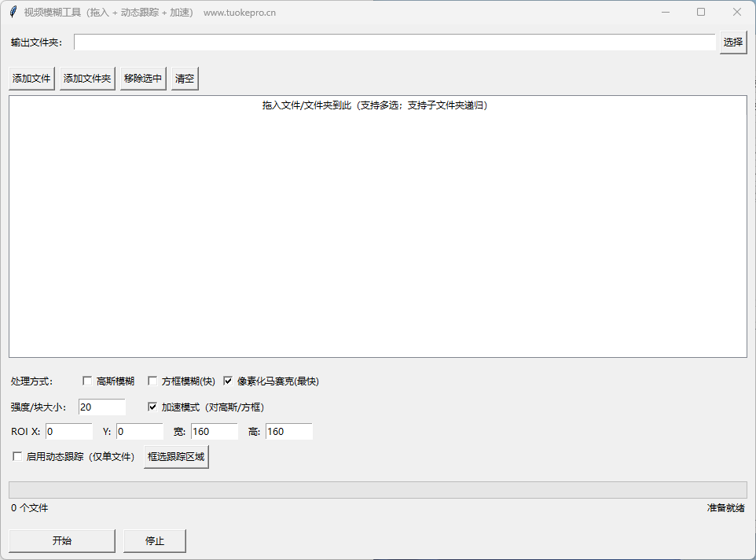Enable the 启用动态跟踪 checkbox
The image size is (756, 560).
[x=17, y=457]
